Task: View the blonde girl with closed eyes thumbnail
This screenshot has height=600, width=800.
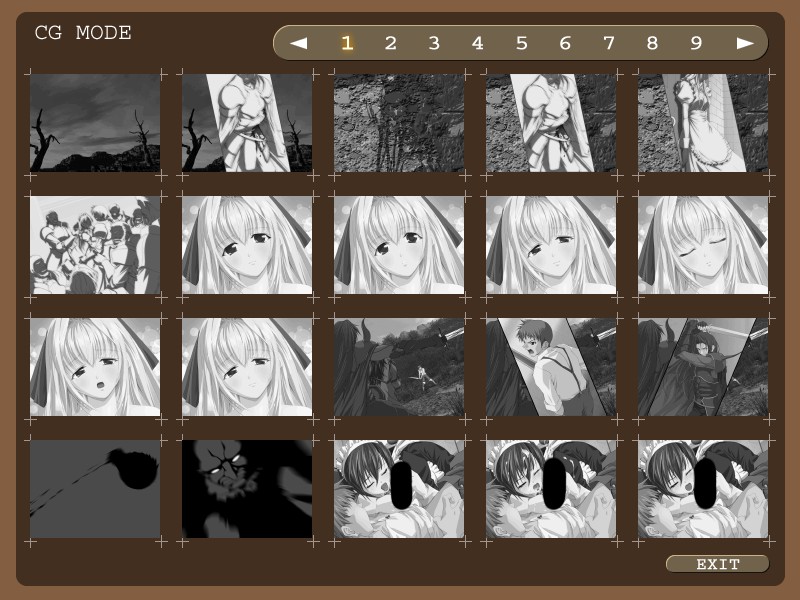Action: click(703, 245)
